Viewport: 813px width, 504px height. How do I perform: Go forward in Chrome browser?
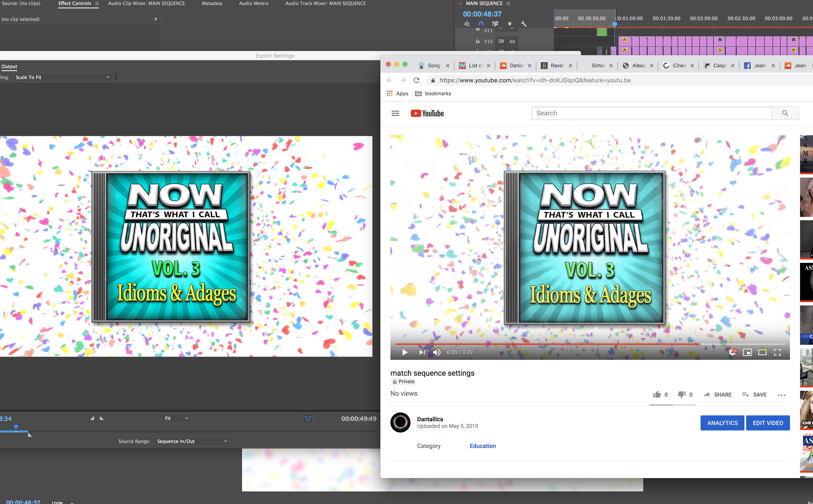403,80
